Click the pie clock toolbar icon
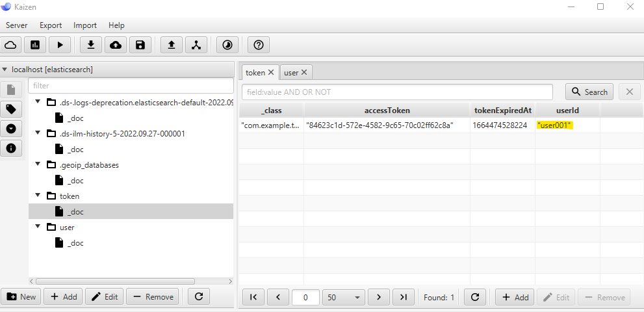The width and height of the screenshot is (644, 312). [227, 45]
